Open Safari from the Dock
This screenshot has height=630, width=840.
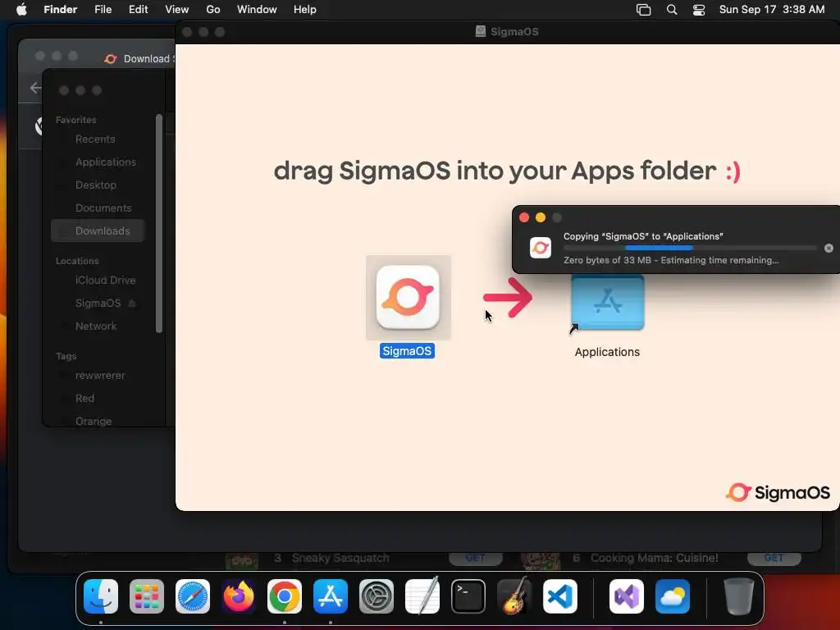pos(193,596)
